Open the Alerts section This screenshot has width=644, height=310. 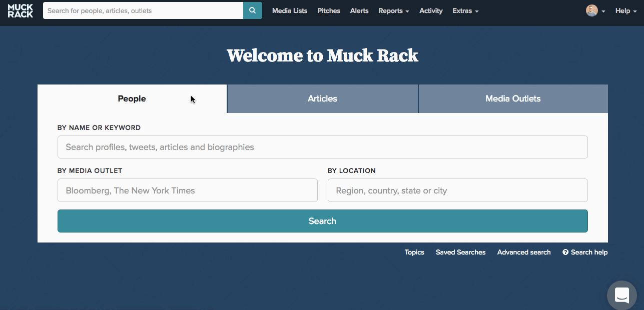(359, 10)
